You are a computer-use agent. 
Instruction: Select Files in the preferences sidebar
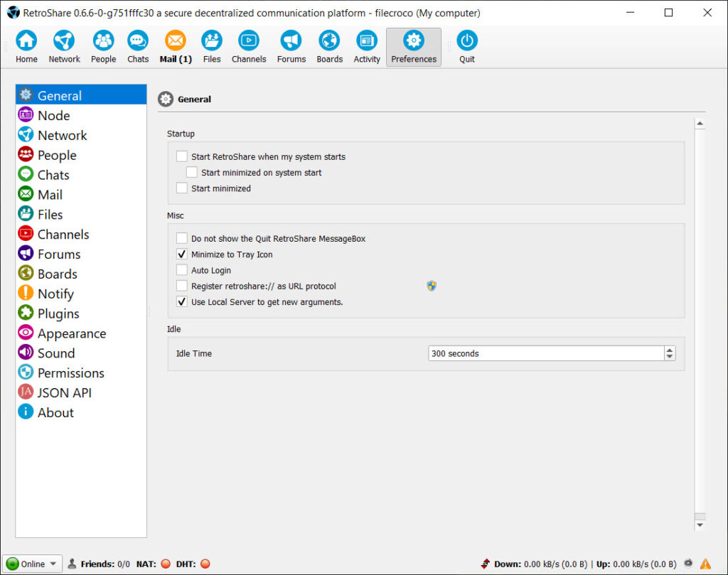(81, 215)
